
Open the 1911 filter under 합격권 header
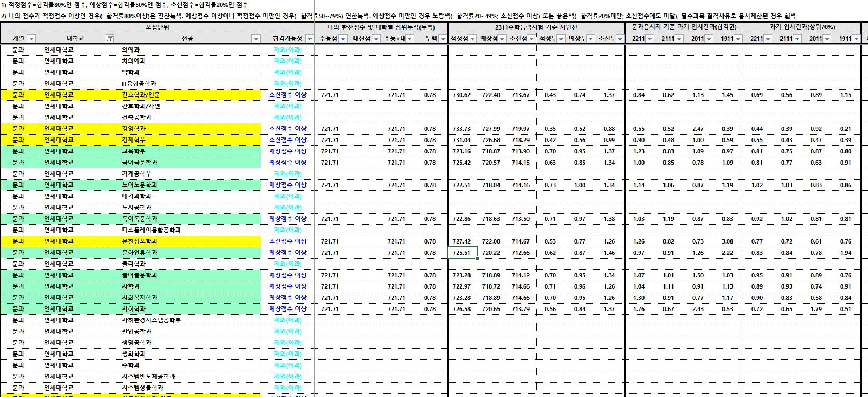738,39
